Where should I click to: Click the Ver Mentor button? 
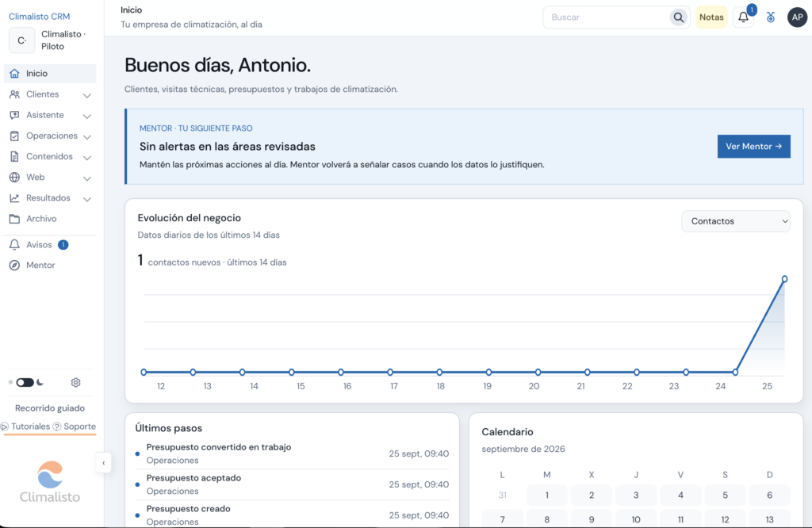753,147
